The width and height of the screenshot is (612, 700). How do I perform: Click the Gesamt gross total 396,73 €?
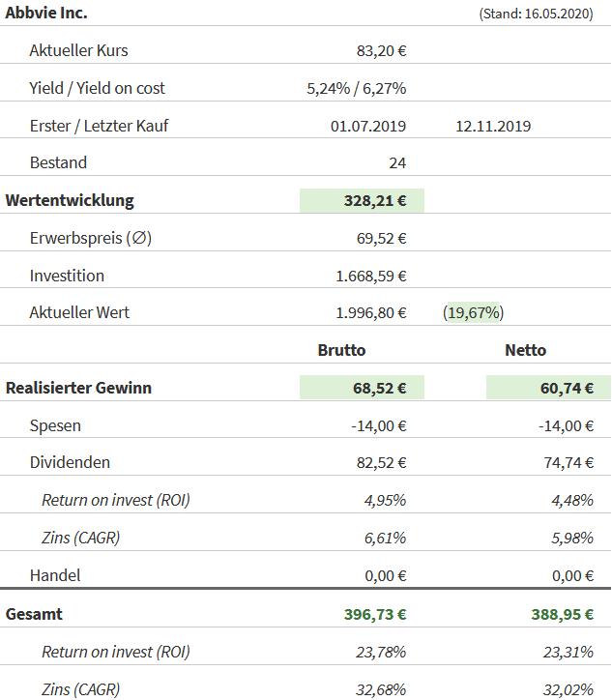[x=374, y=614]
